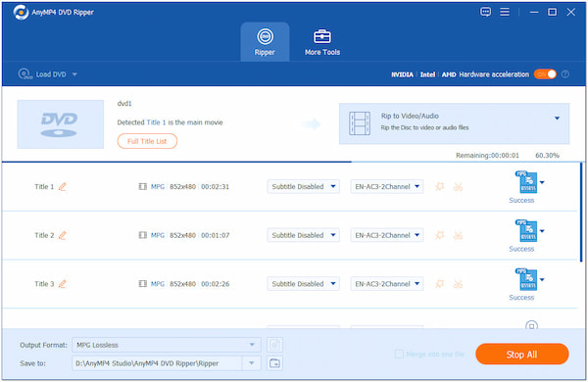Expand the Load DVD dropdown arrow
The image size is (588, 382).
click(74, 74)
